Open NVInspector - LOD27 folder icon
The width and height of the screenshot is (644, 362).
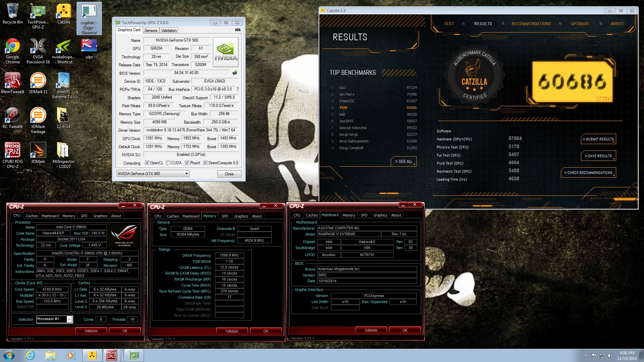pos(63,155)
